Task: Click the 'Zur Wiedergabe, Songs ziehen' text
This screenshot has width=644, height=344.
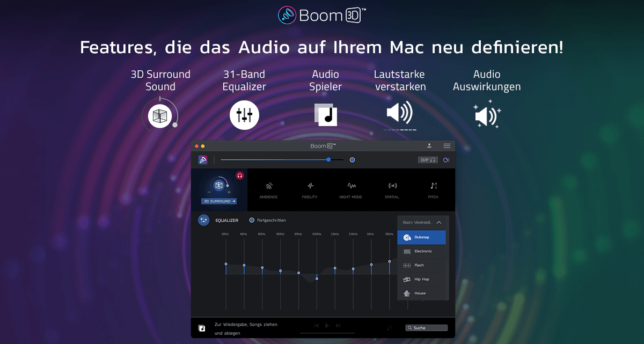Action: point(246,325)
